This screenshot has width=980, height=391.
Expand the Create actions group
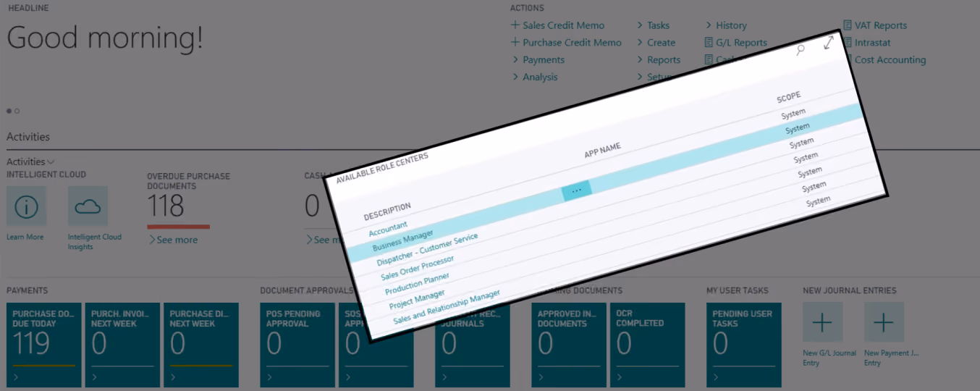[656, 43]
